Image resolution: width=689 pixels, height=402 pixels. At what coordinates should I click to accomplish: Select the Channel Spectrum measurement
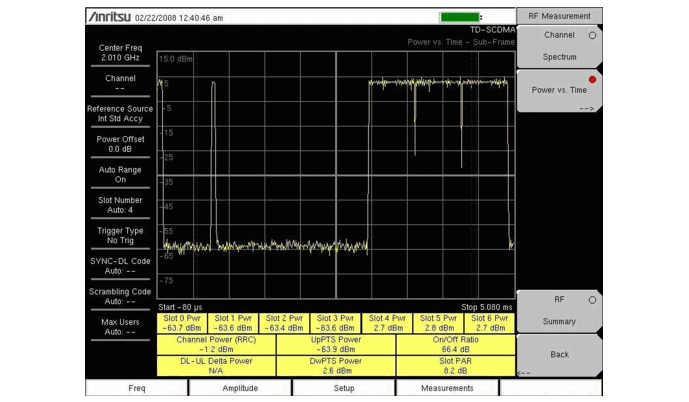(x=559, y=46)
